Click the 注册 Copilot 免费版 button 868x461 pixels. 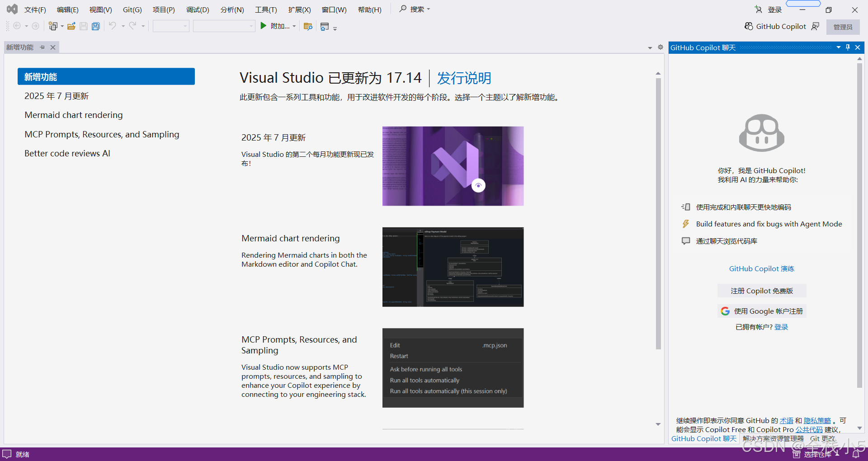[x=762, y=291]
